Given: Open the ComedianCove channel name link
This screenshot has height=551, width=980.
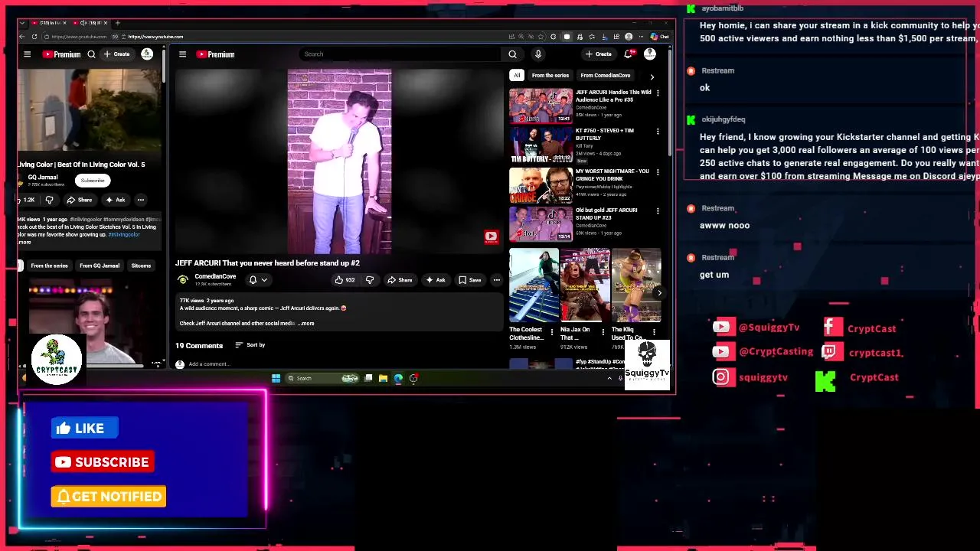Looking at the screenshot, I should (215, 276).
